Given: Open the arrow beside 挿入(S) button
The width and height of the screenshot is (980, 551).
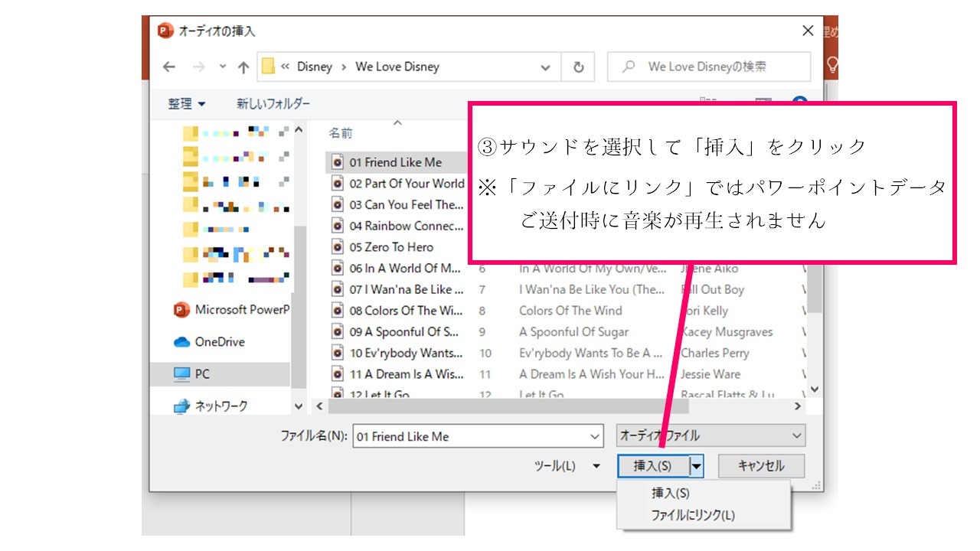Looking at the screenshot, I should pos(696,465).
